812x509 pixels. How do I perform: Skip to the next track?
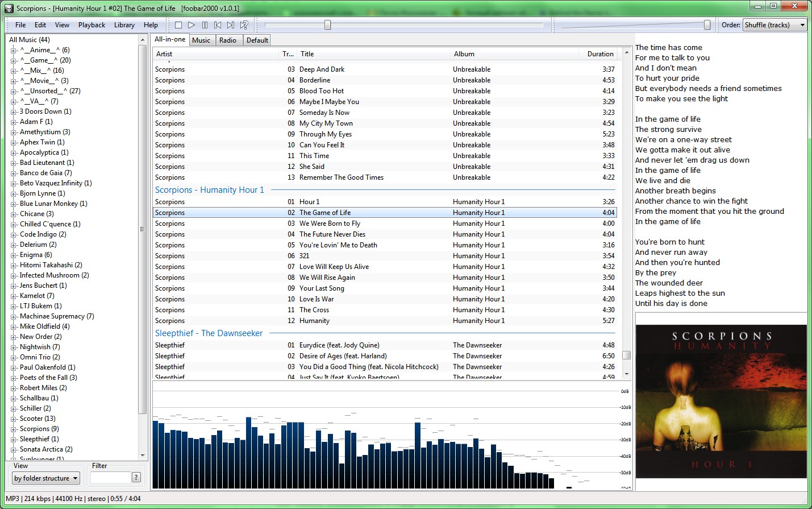[x=231, y=25]
